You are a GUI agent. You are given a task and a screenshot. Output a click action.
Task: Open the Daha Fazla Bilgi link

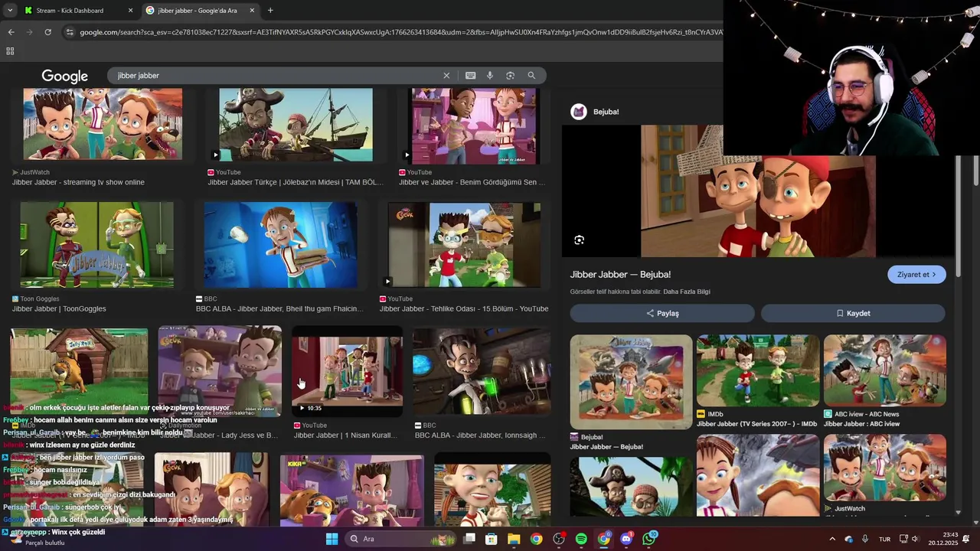pos(687,292)
